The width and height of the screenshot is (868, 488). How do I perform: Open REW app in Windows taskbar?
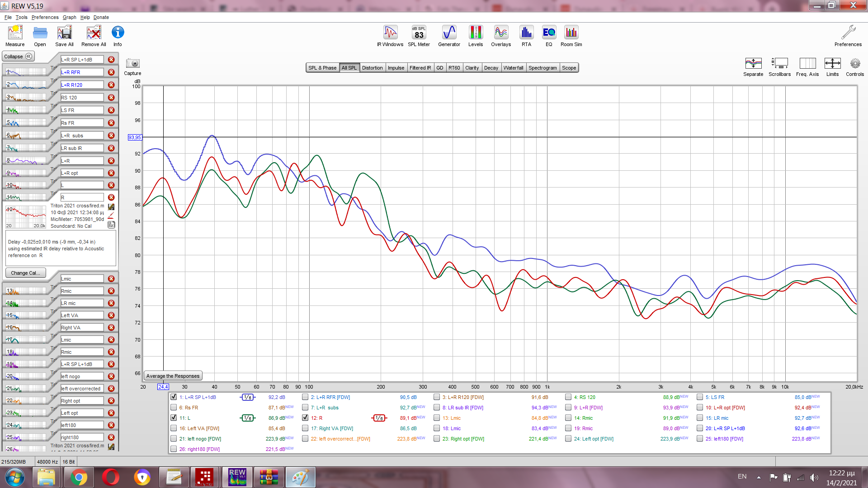pyautogui.click(x=237, y=477)
